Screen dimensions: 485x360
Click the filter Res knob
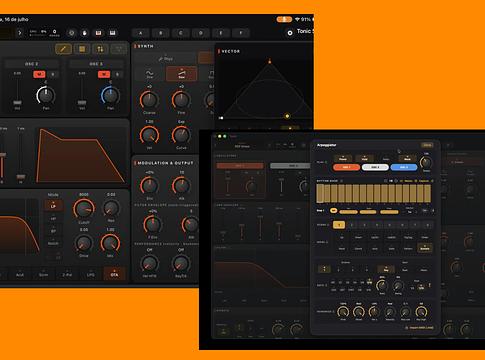coord(111,208)
